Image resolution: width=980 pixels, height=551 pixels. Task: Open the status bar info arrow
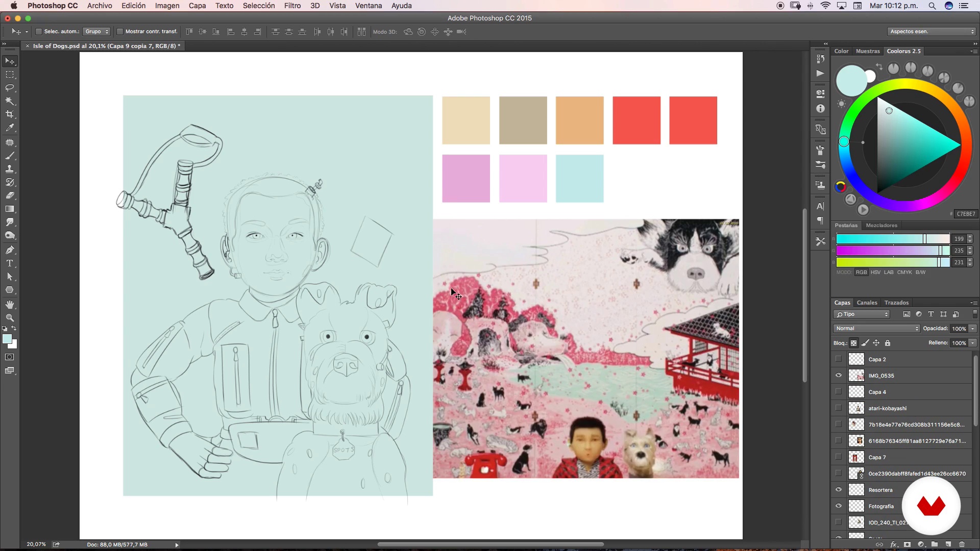pyautogui.click(x=177, y=545)
